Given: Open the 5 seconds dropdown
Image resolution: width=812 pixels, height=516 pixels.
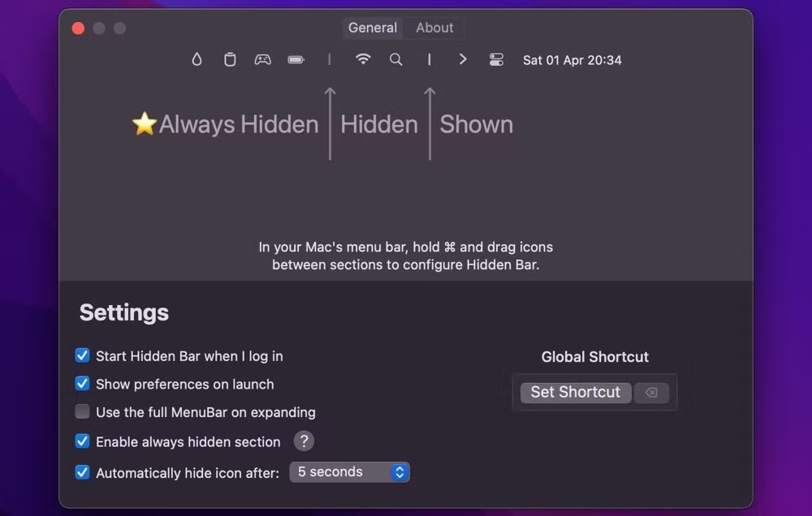Looking at the screenshot, I should pos(349,472).
